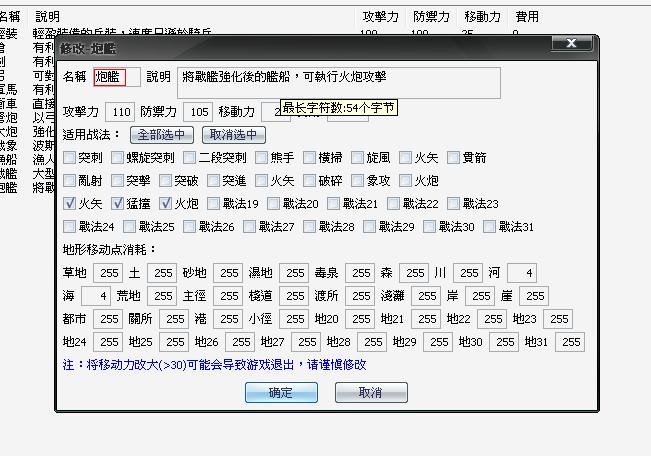Click the 攻擊力 field showing 110
This screenshot has width=651, height=456.
point(120,112)
